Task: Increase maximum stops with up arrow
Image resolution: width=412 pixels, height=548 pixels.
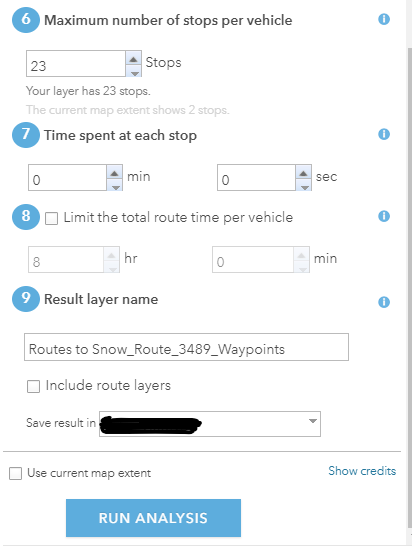Action: click(x=133, y=58)
